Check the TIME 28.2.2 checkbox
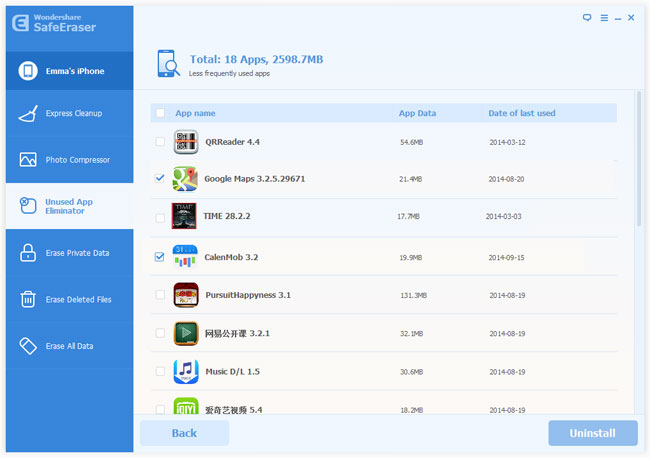 [x=160, y=217]
